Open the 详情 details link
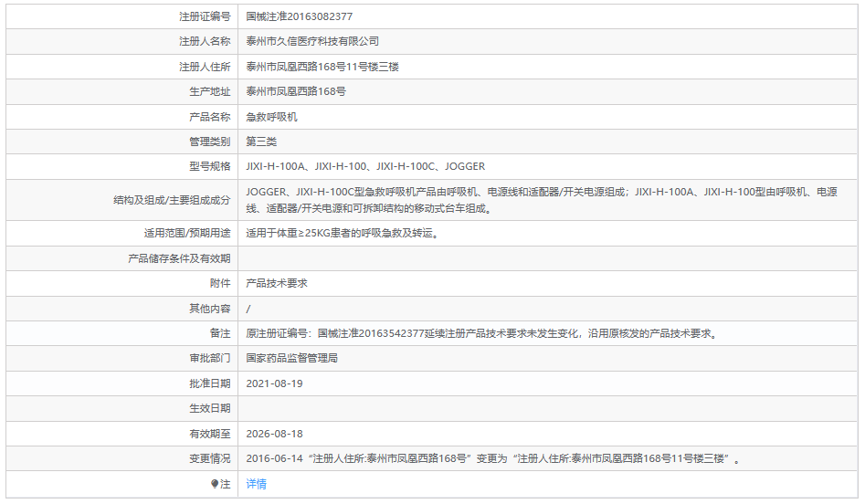Image resolution: width=865 pixels, height=504 pixels. [x=256, y=484]
